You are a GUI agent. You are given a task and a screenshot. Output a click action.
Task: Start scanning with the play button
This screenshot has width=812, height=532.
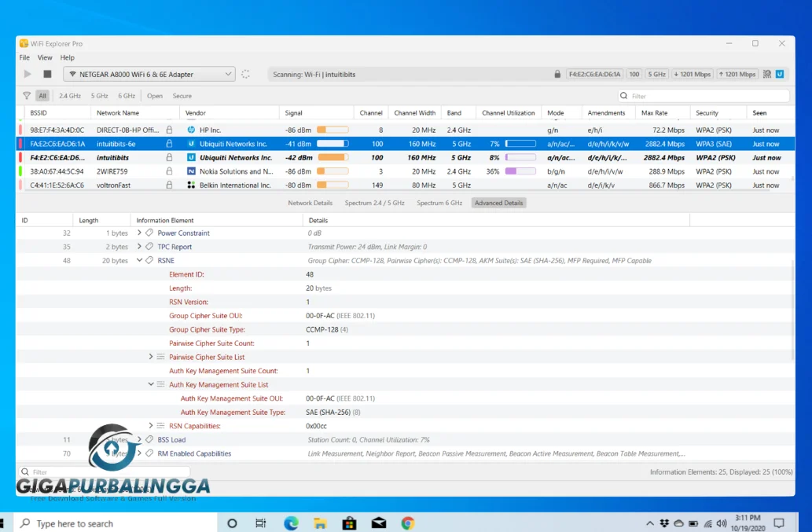coord(28,74)
